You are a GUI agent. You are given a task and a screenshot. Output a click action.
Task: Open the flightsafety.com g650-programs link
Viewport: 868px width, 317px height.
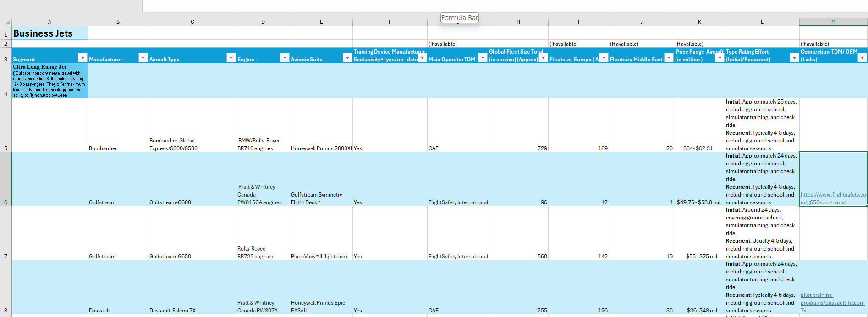click(833, 198)
